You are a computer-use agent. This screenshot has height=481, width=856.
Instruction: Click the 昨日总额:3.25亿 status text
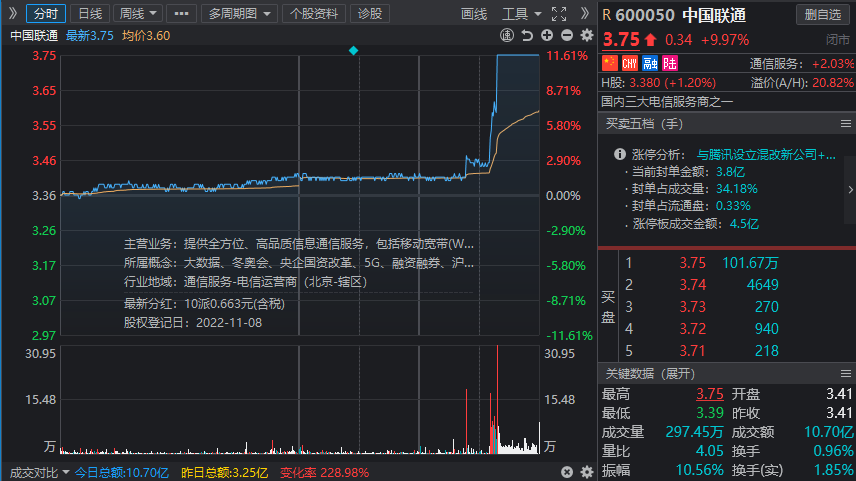point(224,473)
